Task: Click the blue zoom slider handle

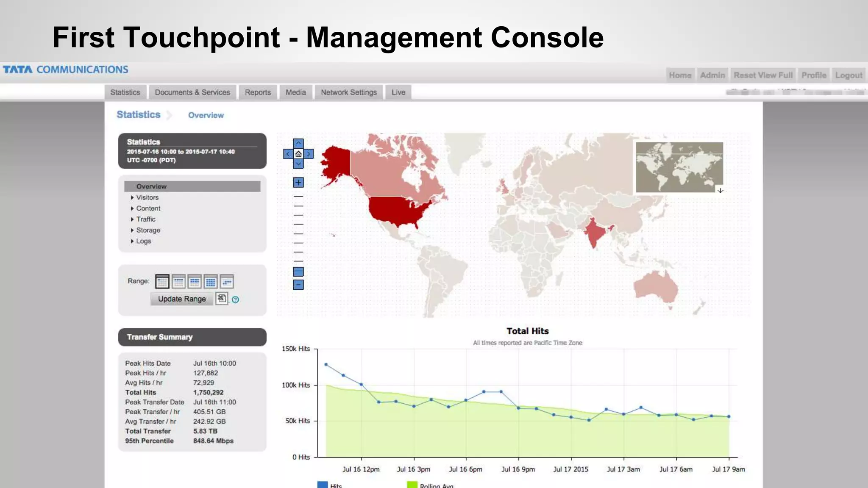Action: point(298,272)
